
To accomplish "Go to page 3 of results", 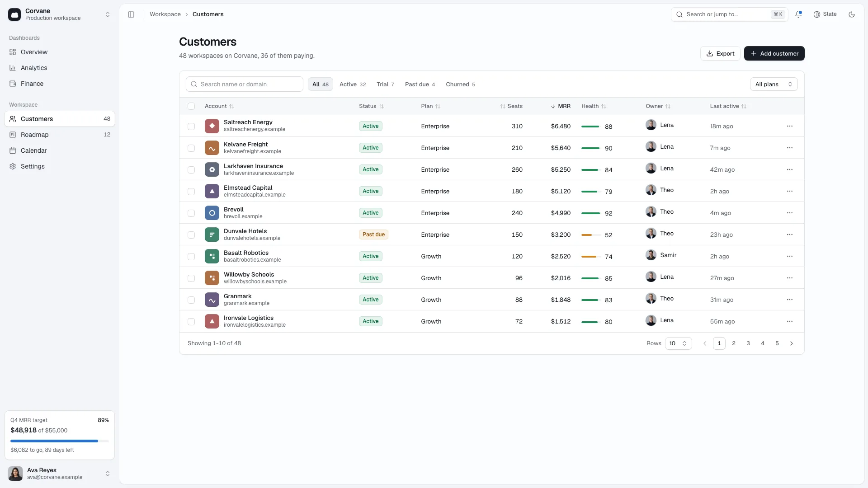I will coord(748,343).
